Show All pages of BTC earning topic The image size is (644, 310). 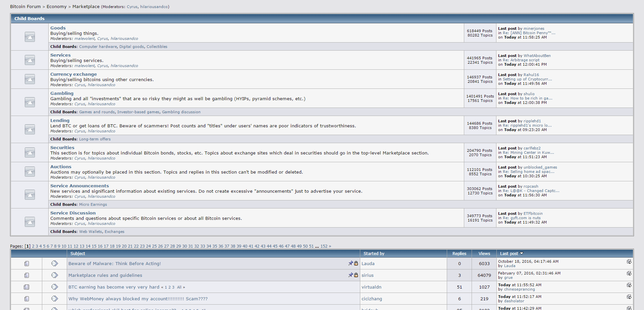coord(179,288)
